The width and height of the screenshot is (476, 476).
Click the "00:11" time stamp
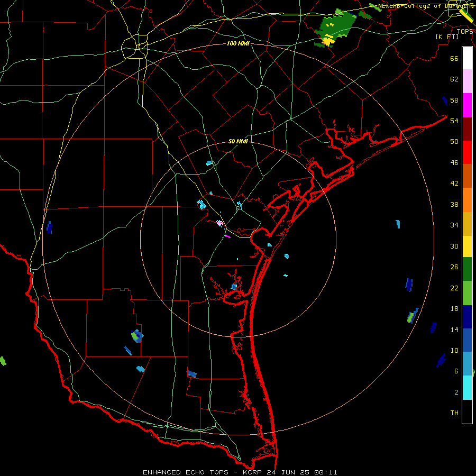tap(326, 472)
